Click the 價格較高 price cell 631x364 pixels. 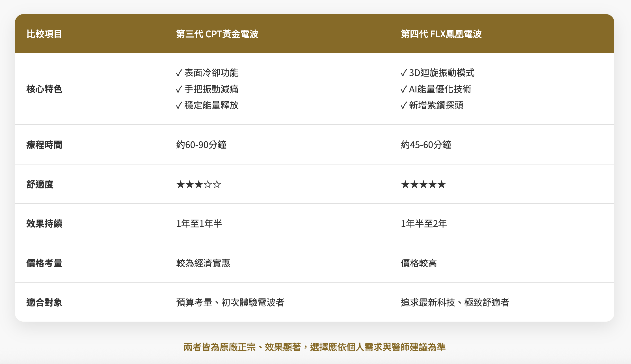coord(419,263)
